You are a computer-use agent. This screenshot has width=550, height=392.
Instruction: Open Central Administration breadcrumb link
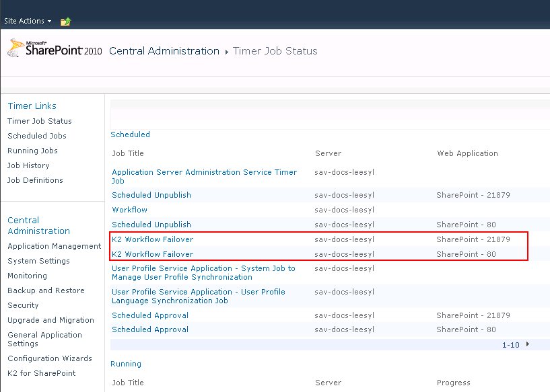click(x=164, y=51)
